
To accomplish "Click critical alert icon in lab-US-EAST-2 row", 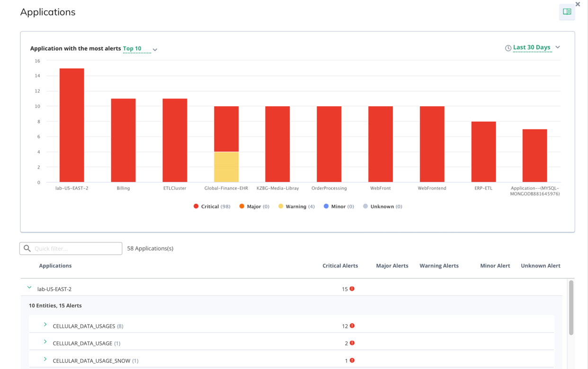I will tap(352, 288).
